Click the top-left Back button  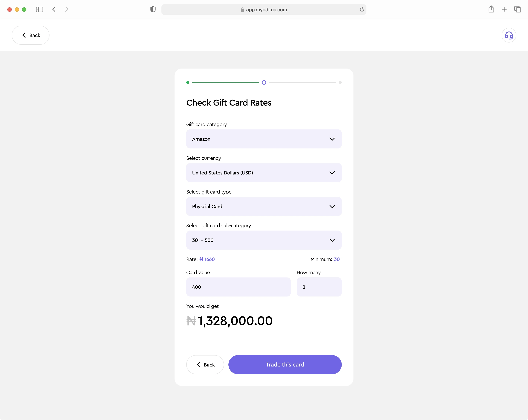point(31,35)
